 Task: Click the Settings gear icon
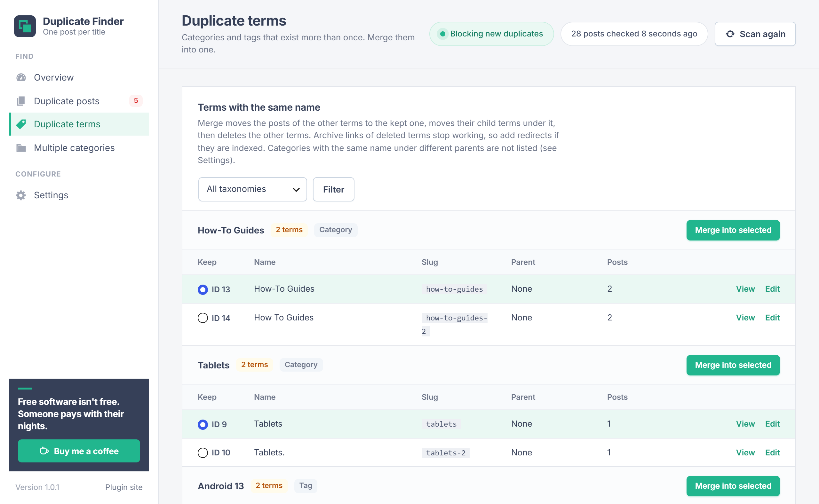(x=21, y=195)
